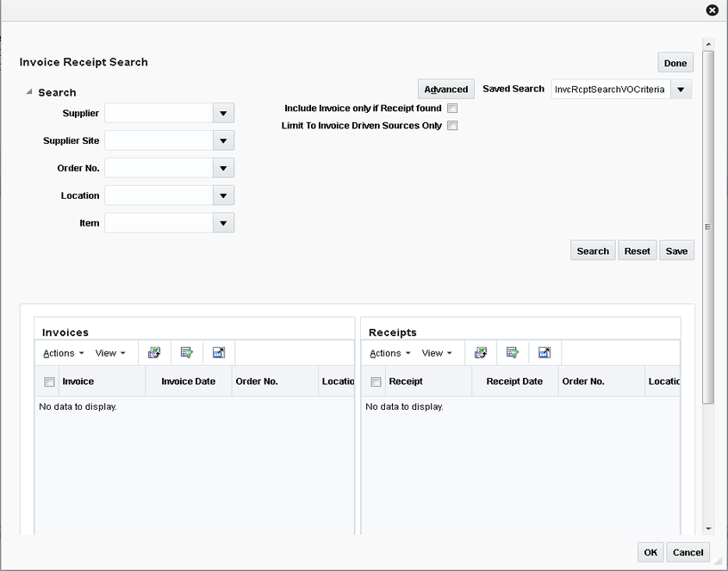Open the Order No. dropdown
728x571 pixels.
tap(223, 168)
